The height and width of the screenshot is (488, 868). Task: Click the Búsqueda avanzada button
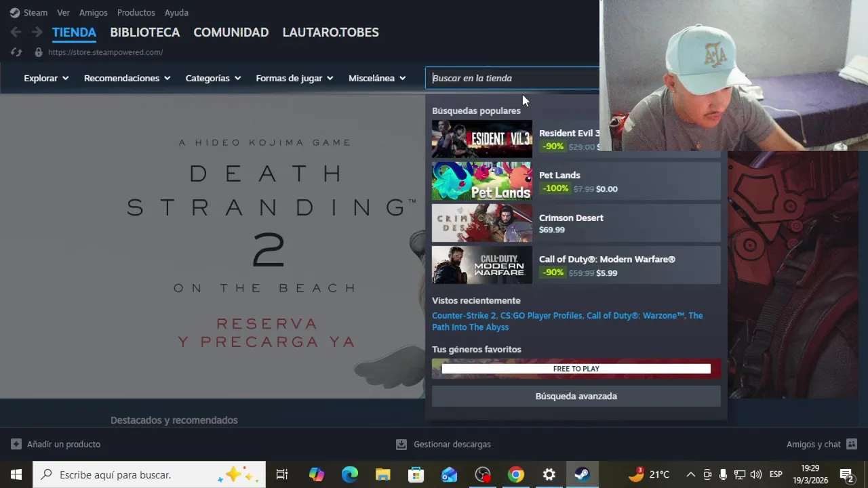576,396
